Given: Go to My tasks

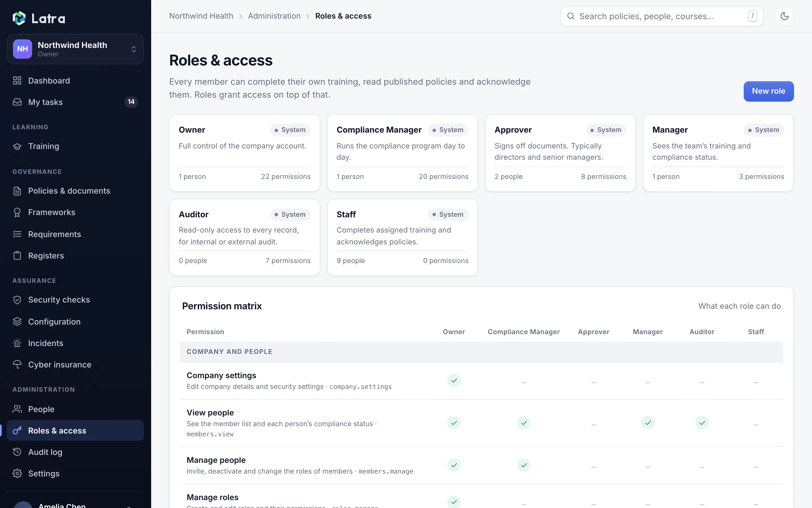Looking at the screenshot, I should 75,102.
